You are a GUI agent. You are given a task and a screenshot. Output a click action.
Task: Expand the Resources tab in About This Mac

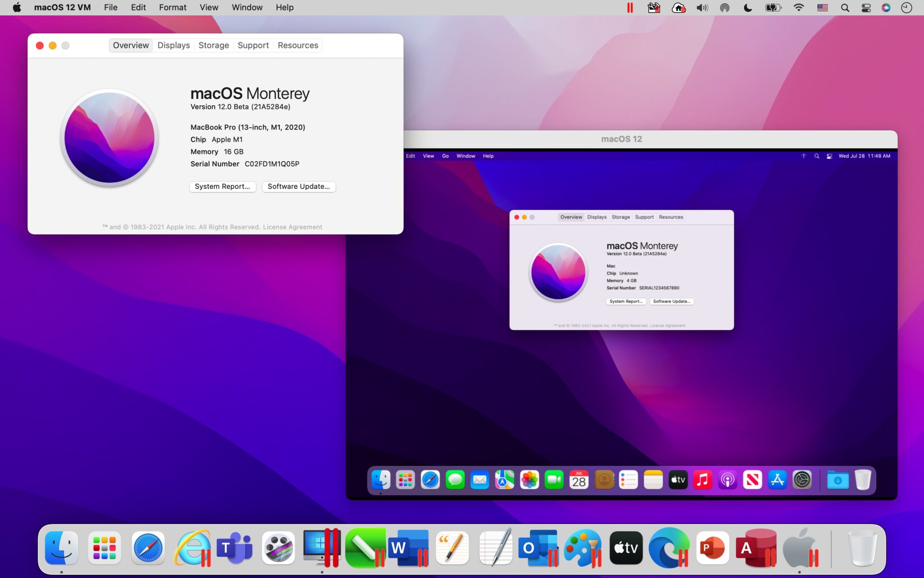tap(297, 45)
